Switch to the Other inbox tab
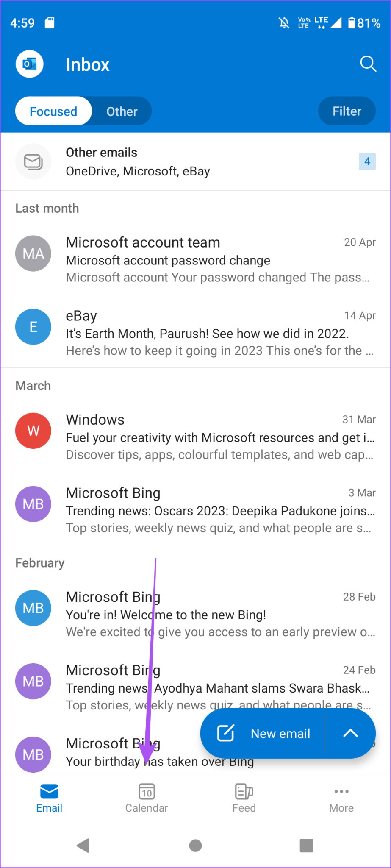Image resolution: width=391 pixels, height=868 pixels. point(122,111)
